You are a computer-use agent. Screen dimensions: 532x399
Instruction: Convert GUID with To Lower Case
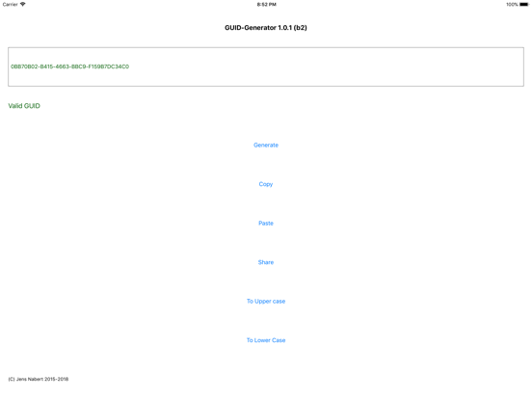pyautogui.click(x=266, y=340)
